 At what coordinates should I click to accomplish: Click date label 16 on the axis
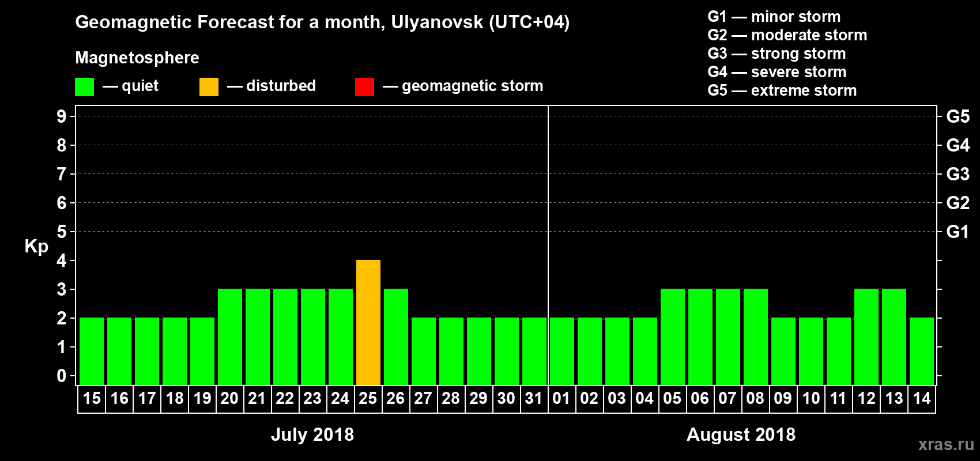point(119,398)
